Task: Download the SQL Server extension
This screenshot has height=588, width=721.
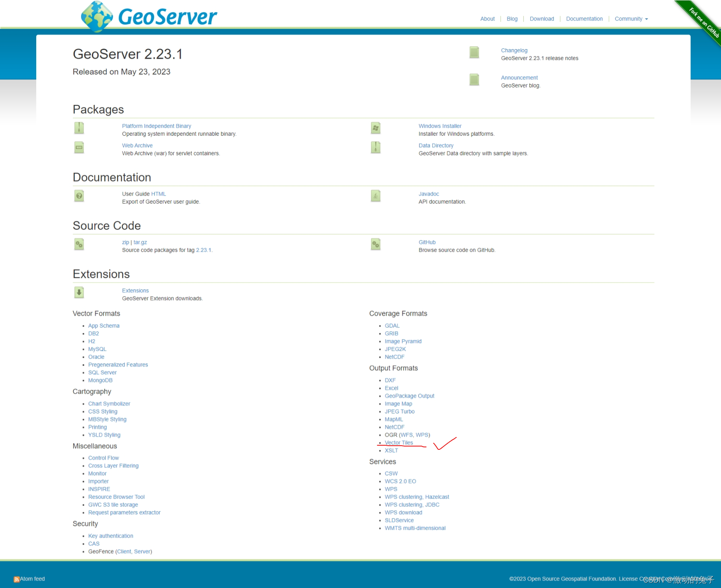Action: point(102,372)
